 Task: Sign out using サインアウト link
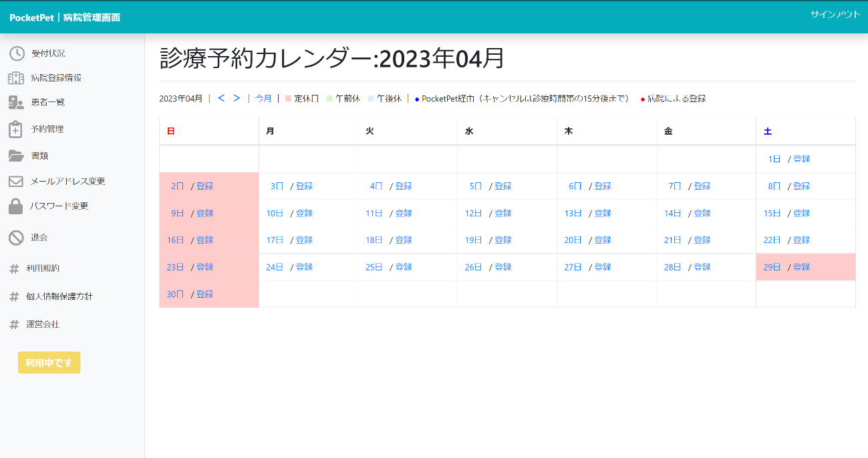point(835,15)
